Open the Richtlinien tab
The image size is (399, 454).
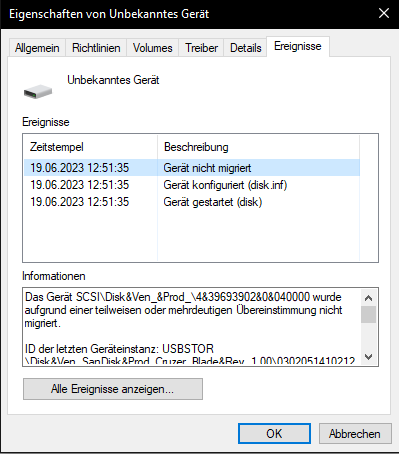(x=96, y=48)
